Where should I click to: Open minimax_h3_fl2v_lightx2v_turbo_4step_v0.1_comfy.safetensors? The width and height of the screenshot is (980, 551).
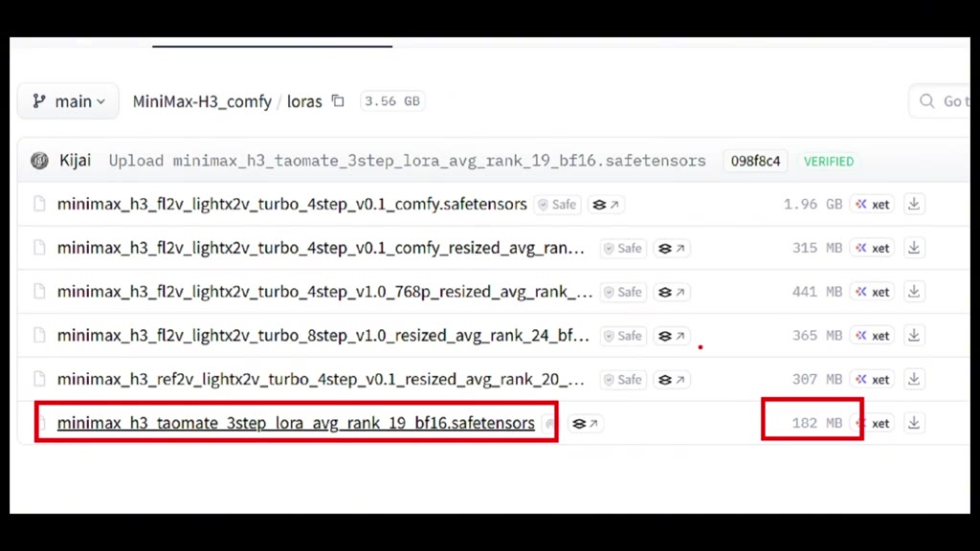(x=292, y=205)
